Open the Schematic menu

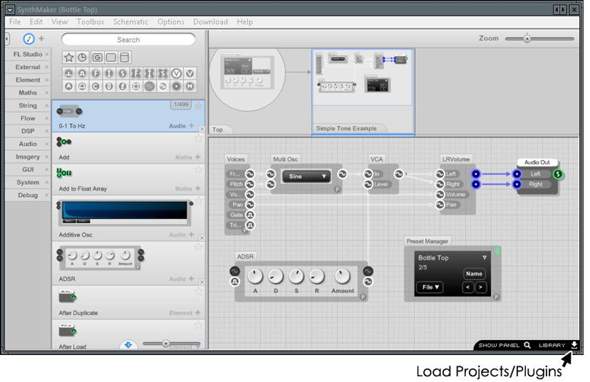[130, 22]
